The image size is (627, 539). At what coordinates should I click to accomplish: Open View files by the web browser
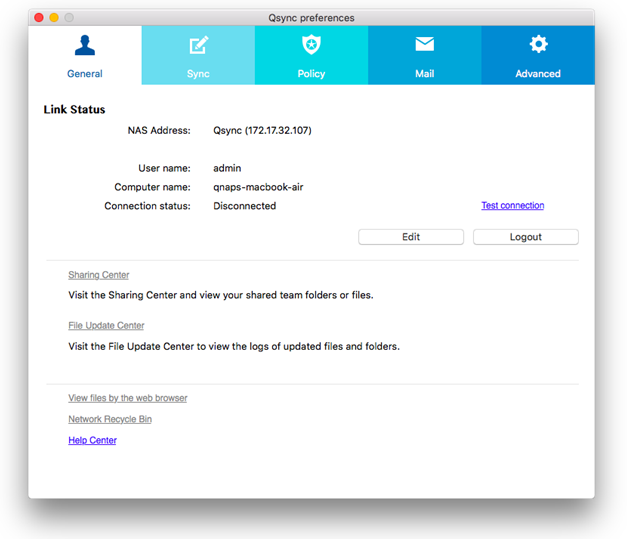click(x=128, y=398)
